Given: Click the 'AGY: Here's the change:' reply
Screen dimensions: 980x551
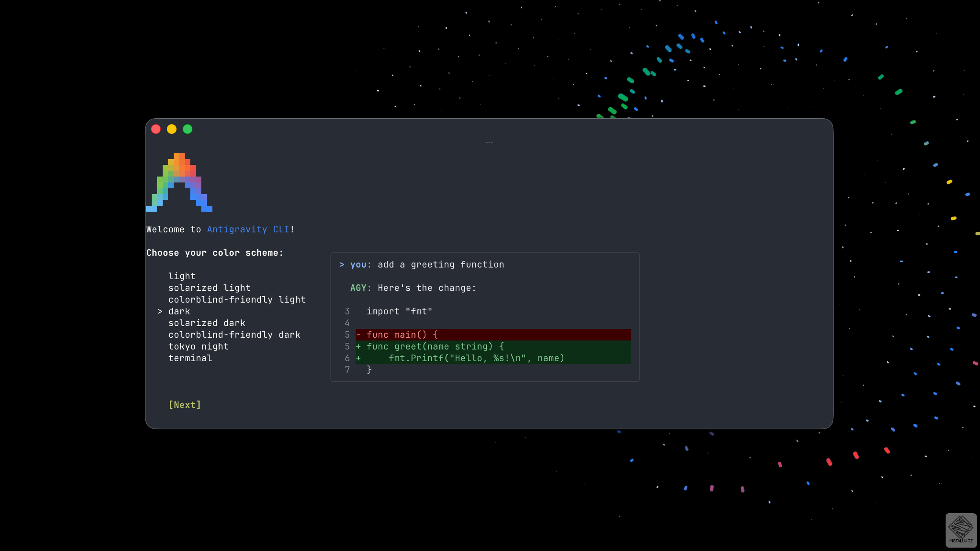Looking at the screenshot, I should click(413, 288).
